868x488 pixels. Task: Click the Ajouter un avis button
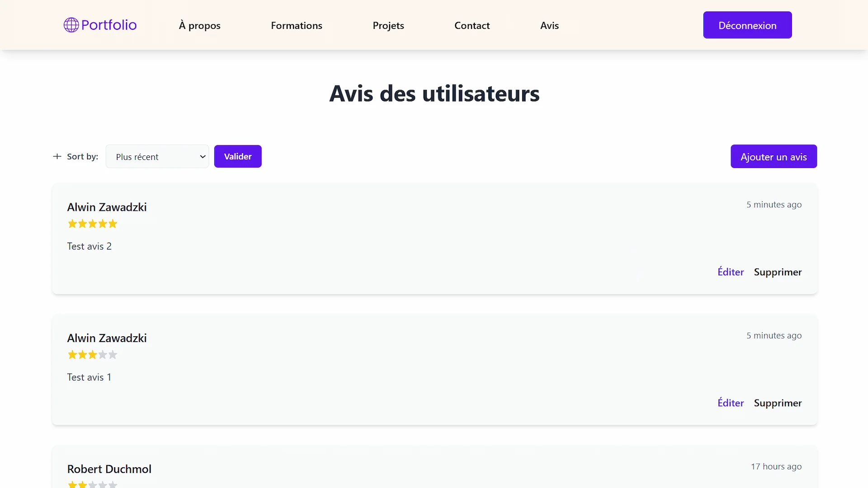click(x=774, y=156)
